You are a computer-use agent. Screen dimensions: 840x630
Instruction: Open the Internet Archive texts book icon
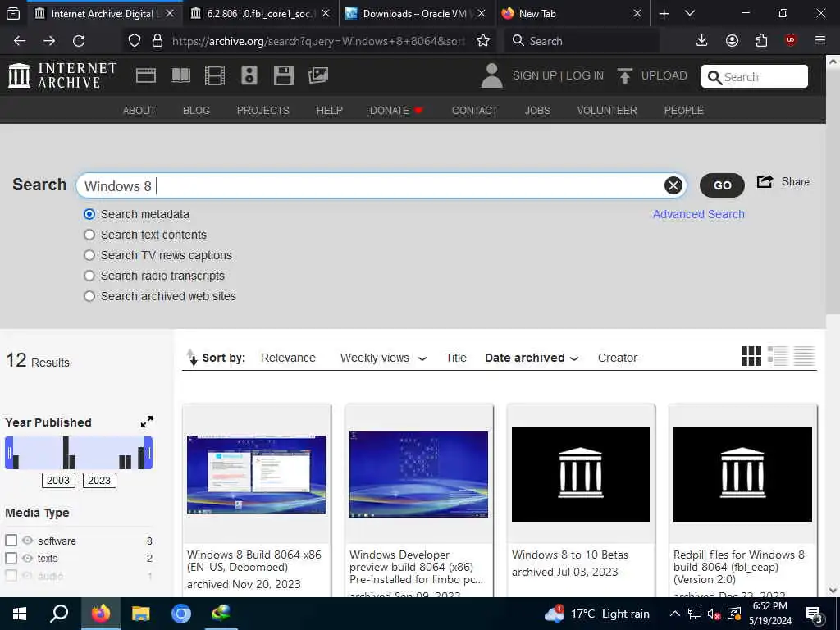click(x=180, y=75)
